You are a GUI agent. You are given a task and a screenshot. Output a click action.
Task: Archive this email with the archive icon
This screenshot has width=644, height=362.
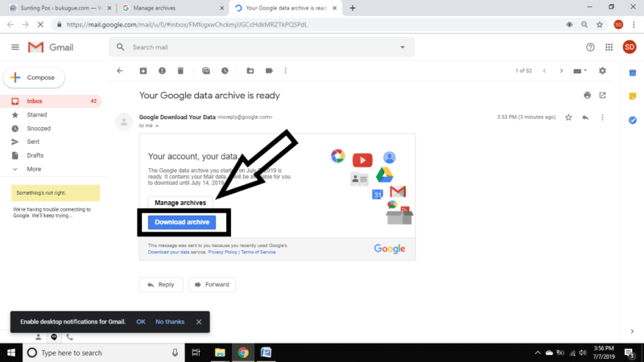tap(143, 71)
